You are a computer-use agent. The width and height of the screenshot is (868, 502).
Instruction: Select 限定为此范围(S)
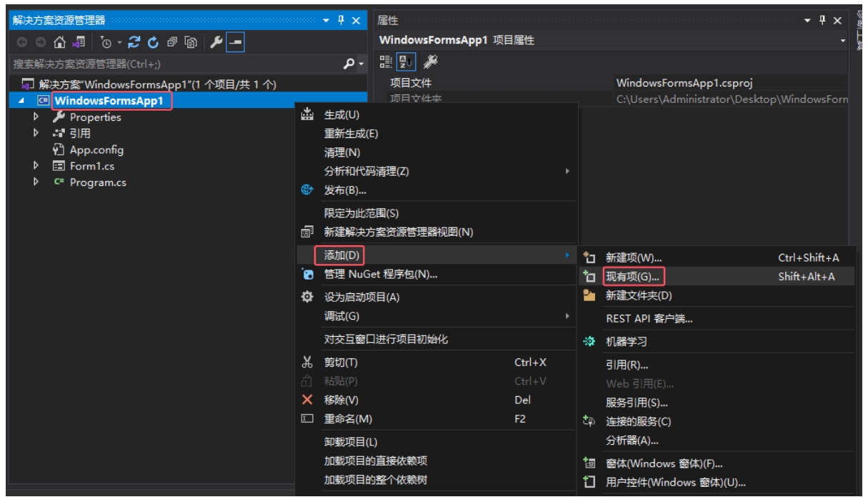point(437,213)
